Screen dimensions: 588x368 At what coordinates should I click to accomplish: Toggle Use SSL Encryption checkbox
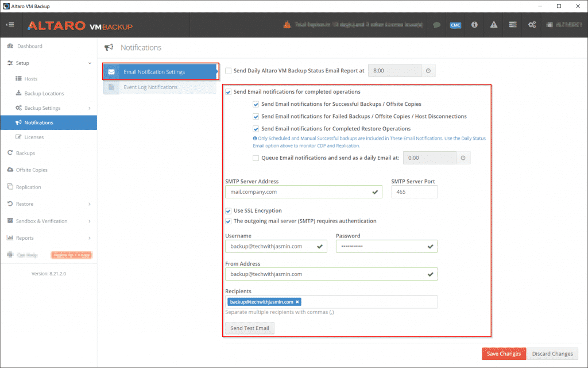coord(229,211)
